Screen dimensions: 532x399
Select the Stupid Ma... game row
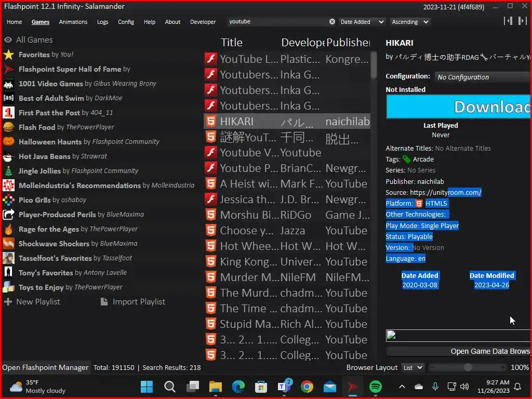point(287,324)
